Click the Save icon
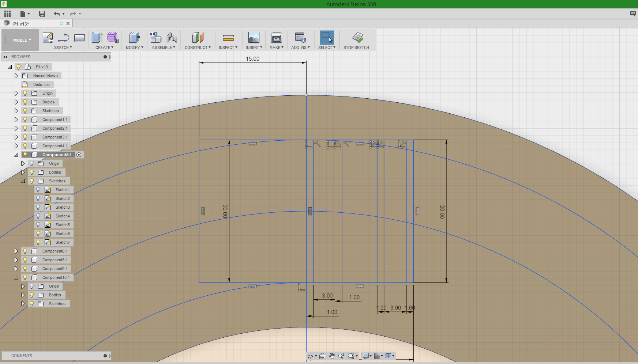638x364 pixels. (42, 14)
